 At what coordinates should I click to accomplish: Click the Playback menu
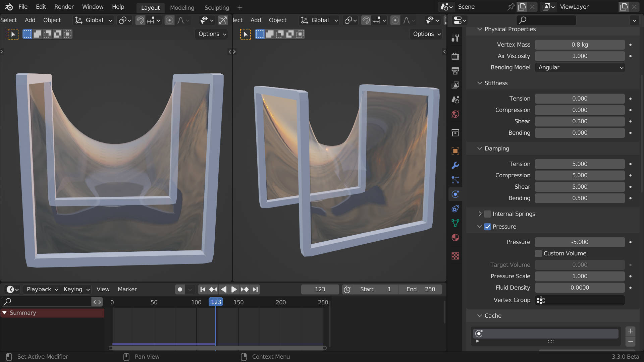point(42,289)
